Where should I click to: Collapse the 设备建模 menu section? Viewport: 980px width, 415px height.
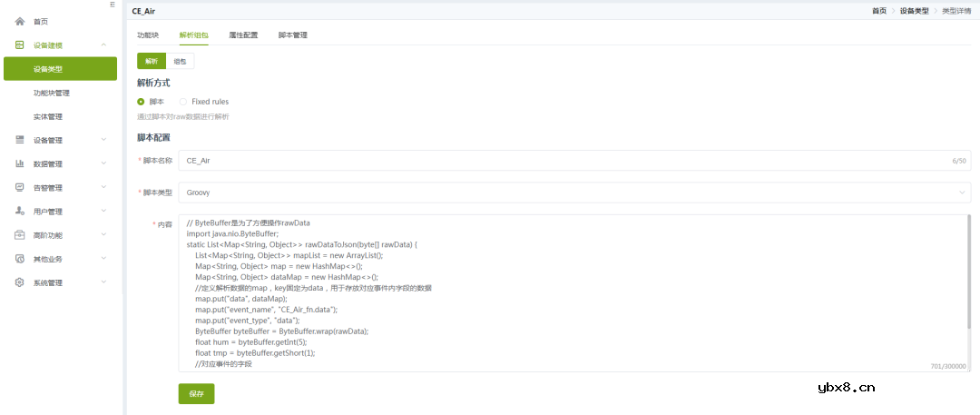[x=103, y=45]
